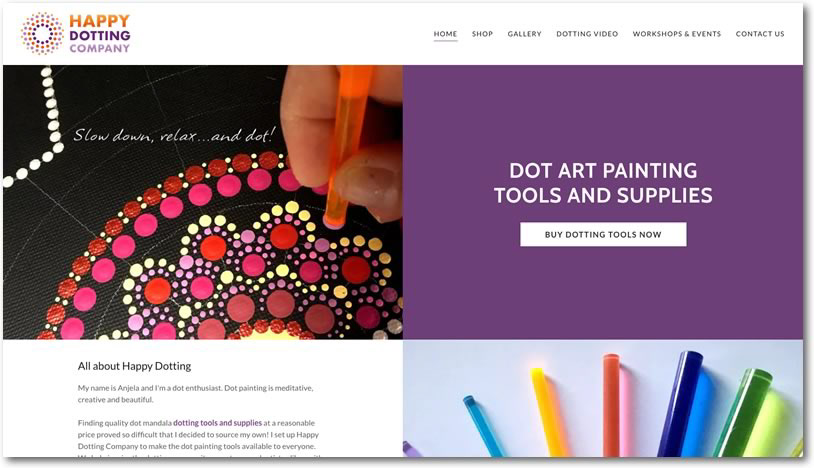
Task: Click the Buy Dotting Tools Now button
Action: pos(603,235)
